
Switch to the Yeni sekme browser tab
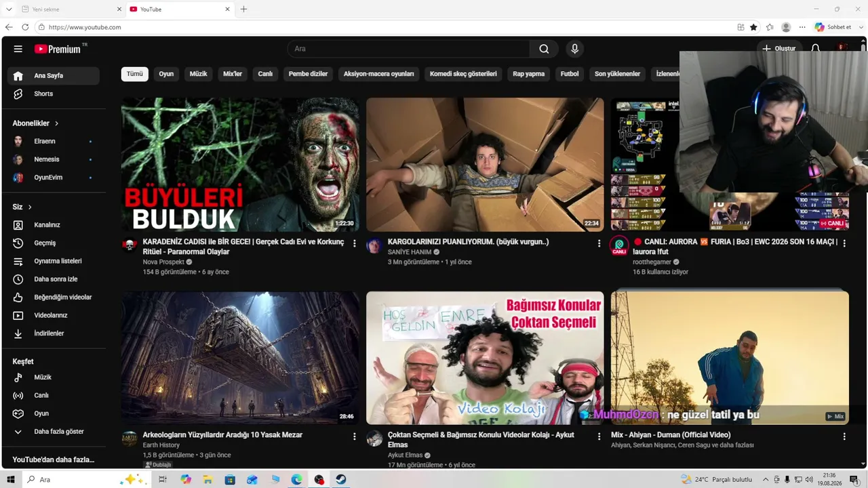tap(71, 9)
